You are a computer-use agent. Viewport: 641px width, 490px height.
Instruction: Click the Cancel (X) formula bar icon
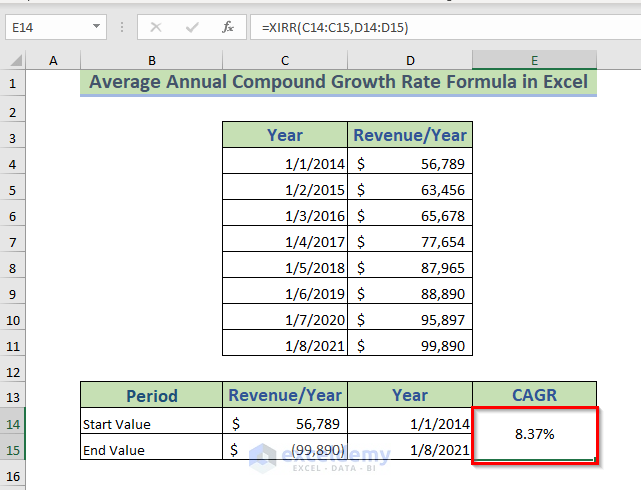[156, 27]
